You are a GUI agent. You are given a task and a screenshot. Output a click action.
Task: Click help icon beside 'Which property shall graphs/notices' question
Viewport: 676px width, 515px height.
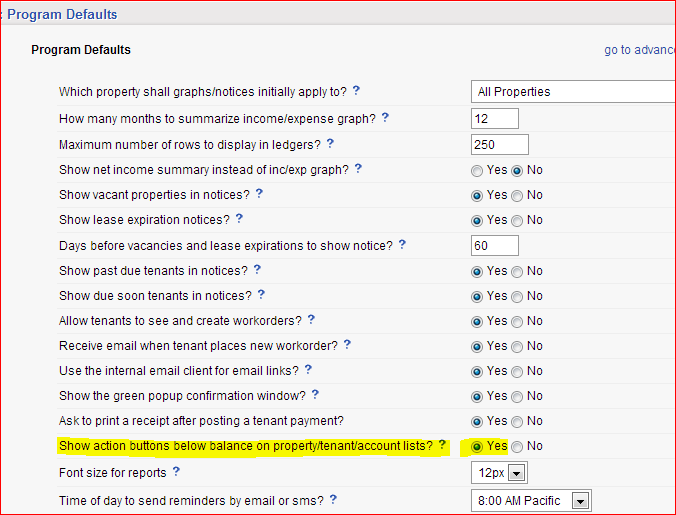click(x=356, y=91)
